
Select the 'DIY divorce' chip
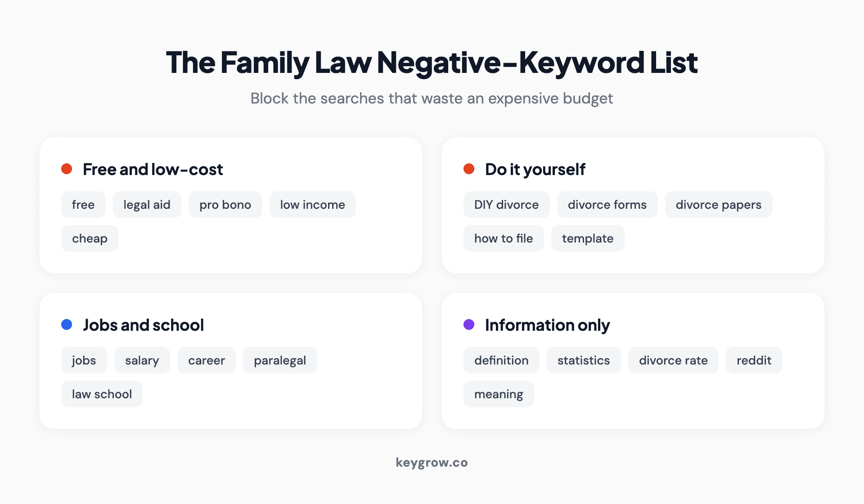click(506, 205)
